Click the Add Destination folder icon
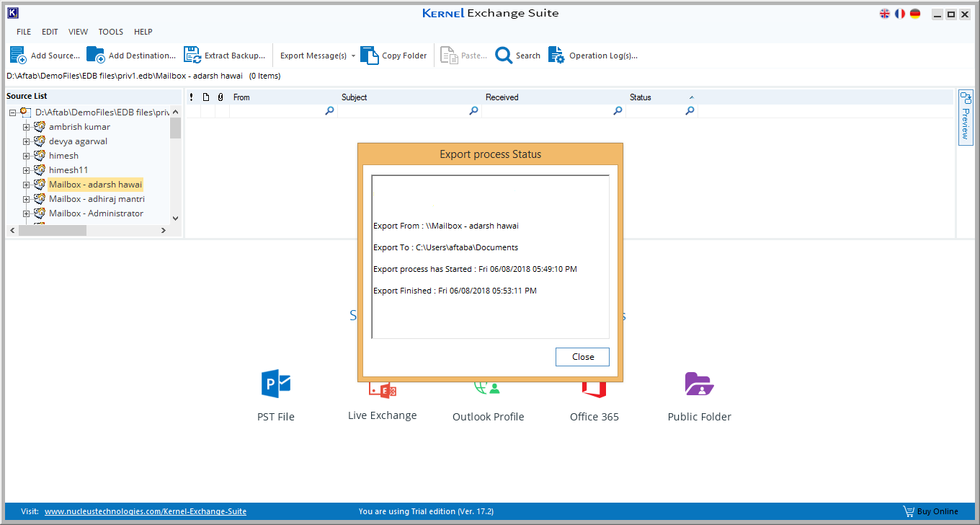The width and height of the screenshot is (980, 525). coord(96,55)
